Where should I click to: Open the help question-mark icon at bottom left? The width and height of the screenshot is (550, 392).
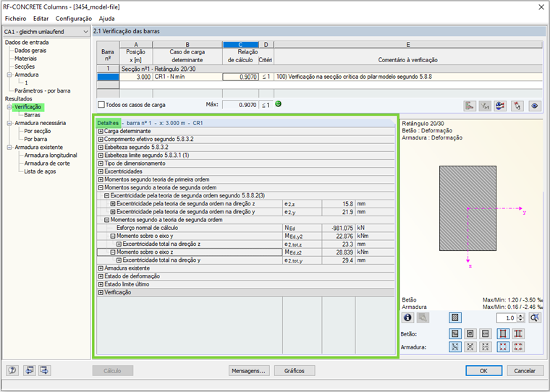click(x=12, y=370)
